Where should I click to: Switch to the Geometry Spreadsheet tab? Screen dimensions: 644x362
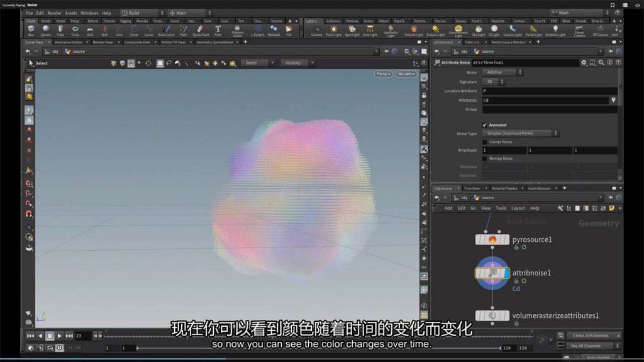215,42
